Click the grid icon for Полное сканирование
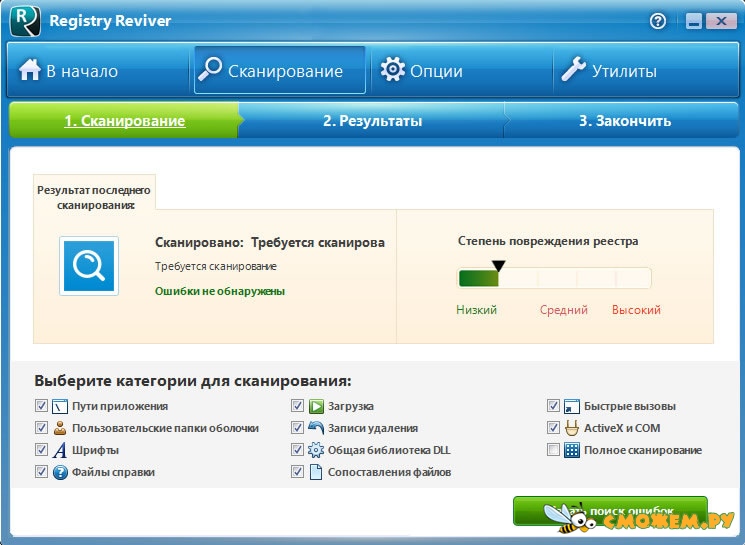Image resolution: width=745 pixels, height=545 pixels. coord(572,450)
